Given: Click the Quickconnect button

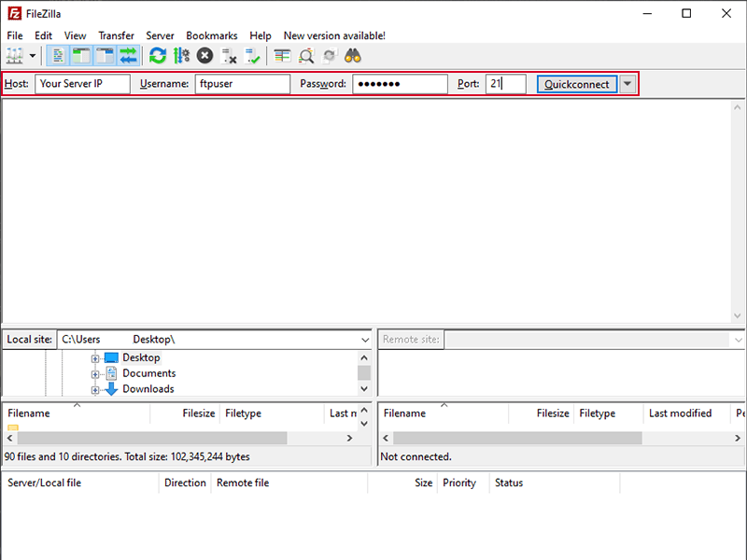Looking at the screenshot, I should click(x=577, y=84).
